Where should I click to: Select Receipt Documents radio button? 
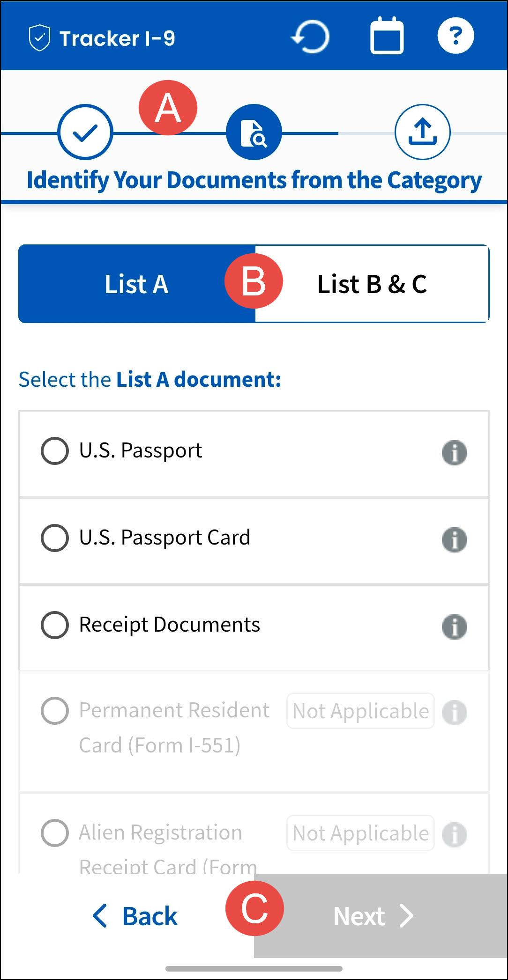[55, 625]
